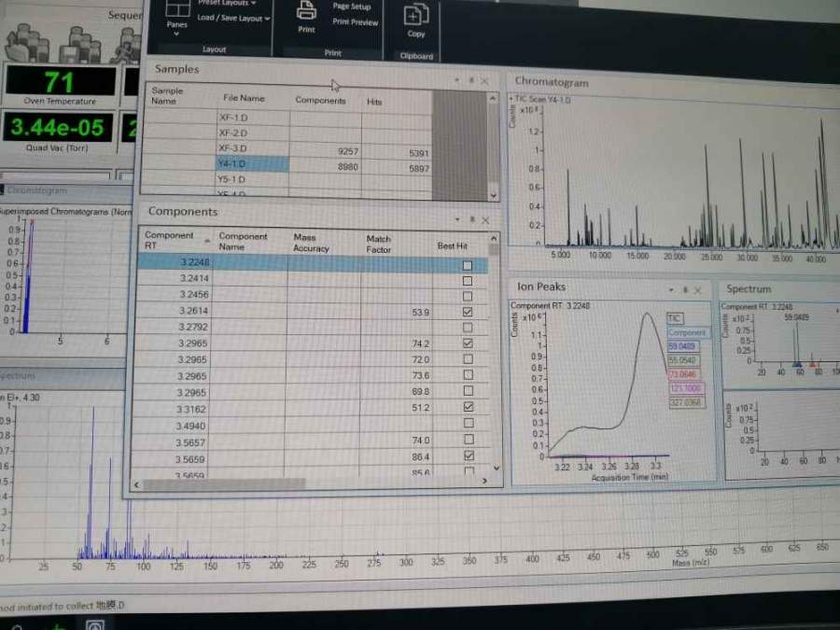Check Best Hit for component RT 3.2248
Viewport: 840px width, 630px height.
[468, 265]
